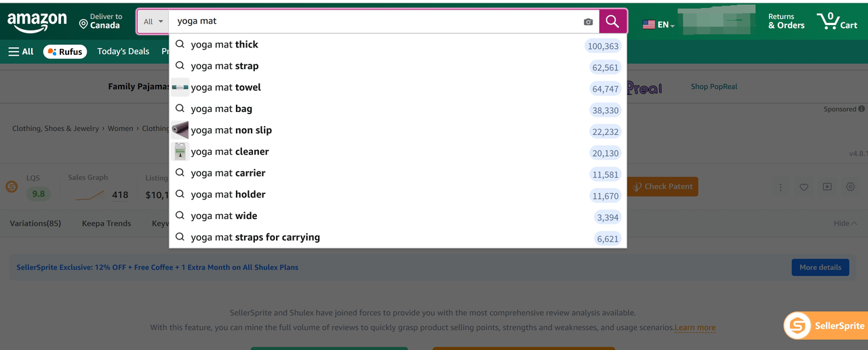The image size is (868, 350).
Task: Click More details button
Action: click(820, 267)
